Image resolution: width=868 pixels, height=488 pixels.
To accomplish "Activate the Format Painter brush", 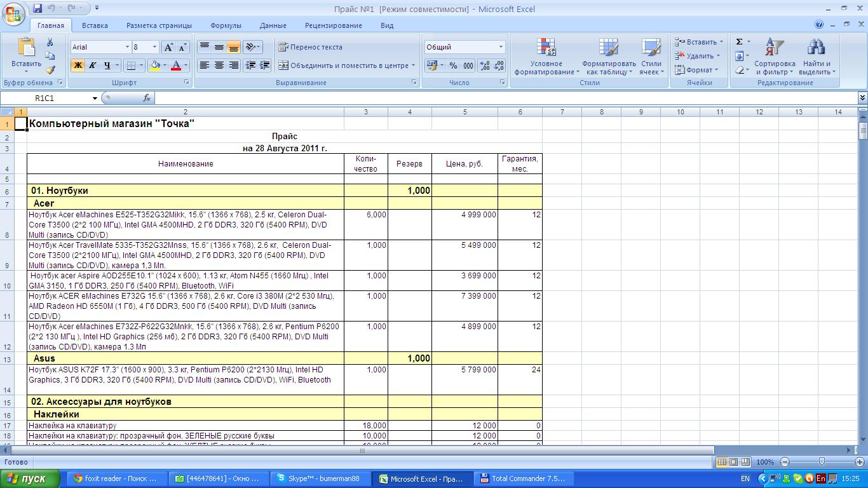I will click(50, 70).
